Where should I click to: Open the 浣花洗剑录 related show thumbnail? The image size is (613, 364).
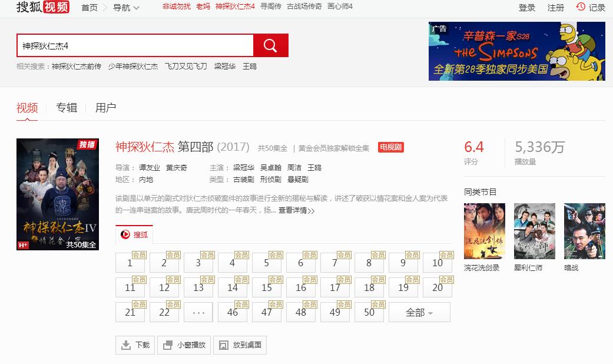(x=485, y=231)
